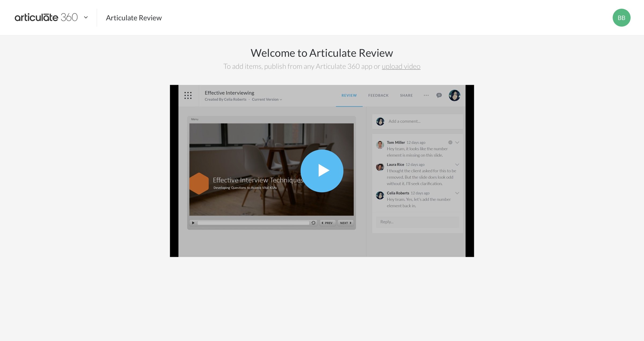Viewport: 644px width, 341px height.
Task: Expand chevron on Laura Rice's comment
Action: click(x=457, y=164)
